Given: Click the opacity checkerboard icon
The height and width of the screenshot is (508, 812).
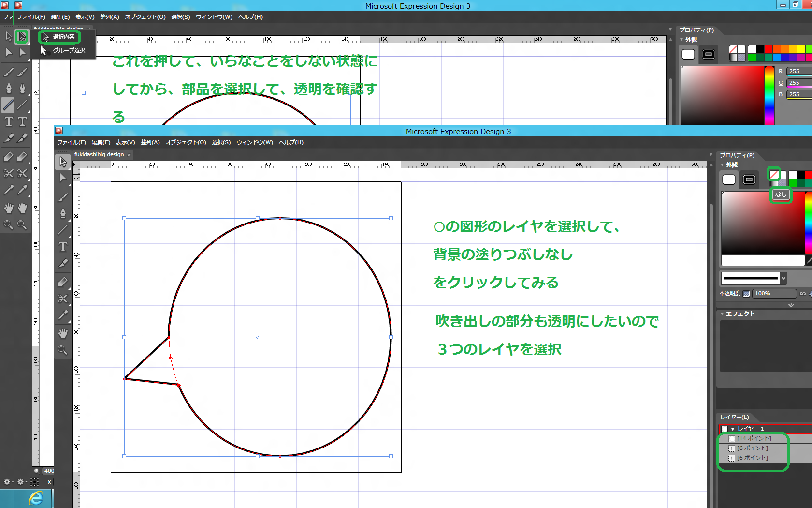Looking at the screenshot, I should [746, 294].
